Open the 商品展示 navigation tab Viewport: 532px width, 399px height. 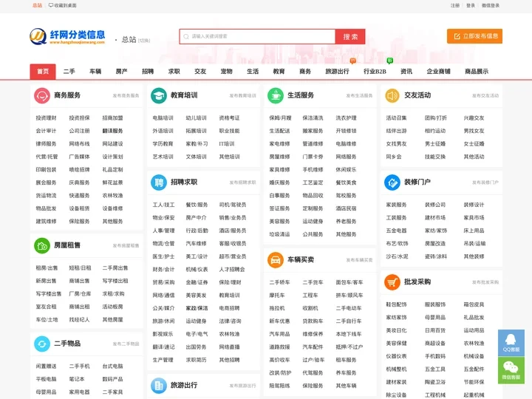tap(477, 72)
